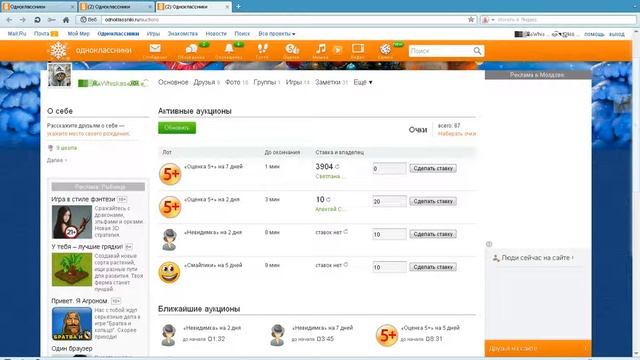The height and width of the screenshot is (360, 640).
Task: Open Основное profile tab
Action: [173, 82]
